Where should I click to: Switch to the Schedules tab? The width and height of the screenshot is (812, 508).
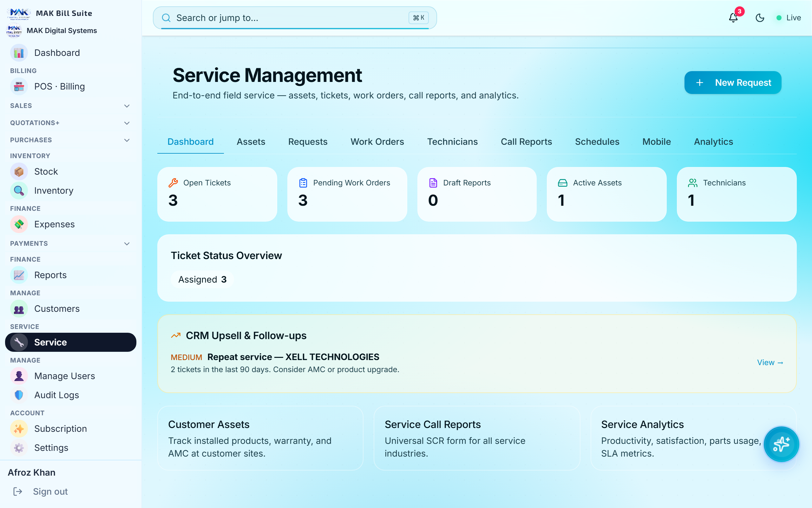coord(597,142)
